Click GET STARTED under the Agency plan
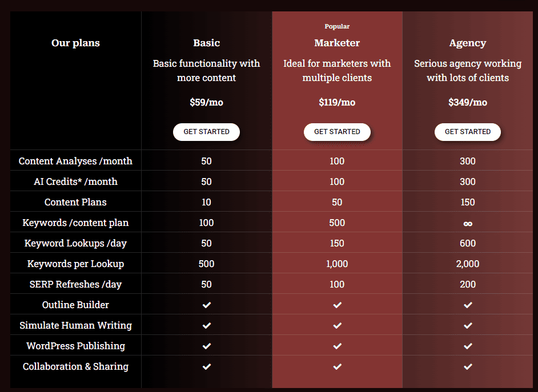538x392 pixels. coord(468,132)
